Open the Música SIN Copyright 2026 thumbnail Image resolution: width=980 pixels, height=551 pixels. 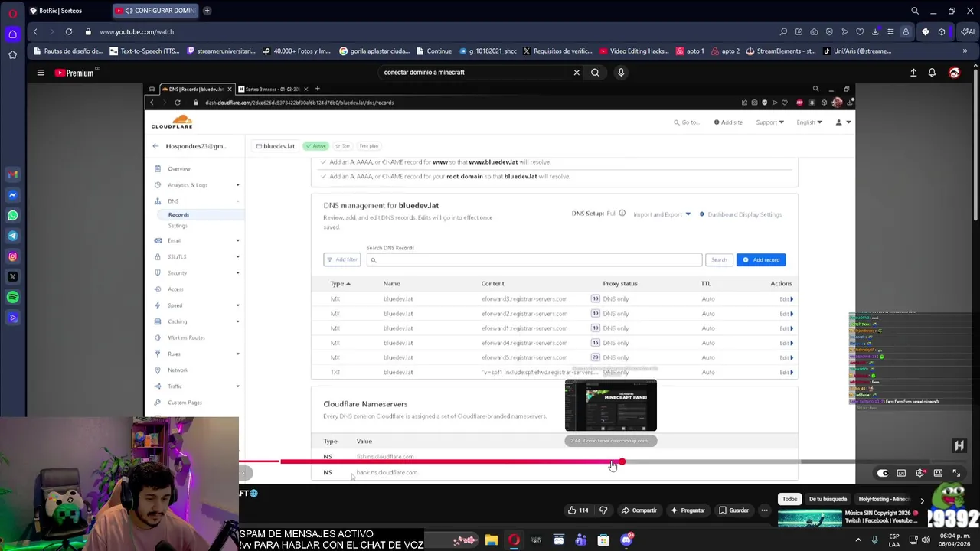(x=809, y=520)
